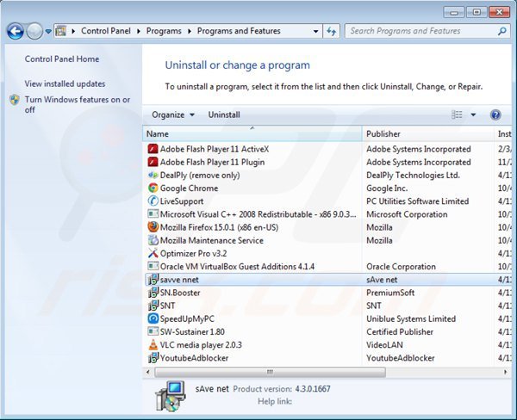
Task: Open Turn Windows features on or off
Action: pyautogui.click(x=78, y=104)
